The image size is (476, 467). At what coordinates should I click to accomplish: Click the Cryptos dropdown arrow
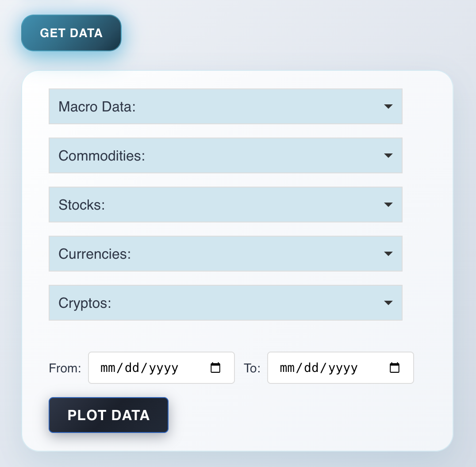click(x=388, y=303)
